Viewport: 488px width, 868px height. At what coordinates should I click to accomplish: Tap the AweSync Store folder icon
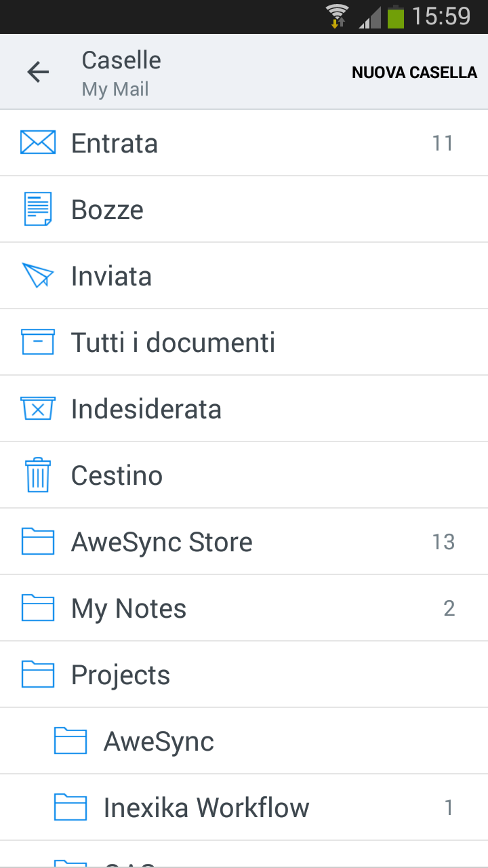point(38,542)
